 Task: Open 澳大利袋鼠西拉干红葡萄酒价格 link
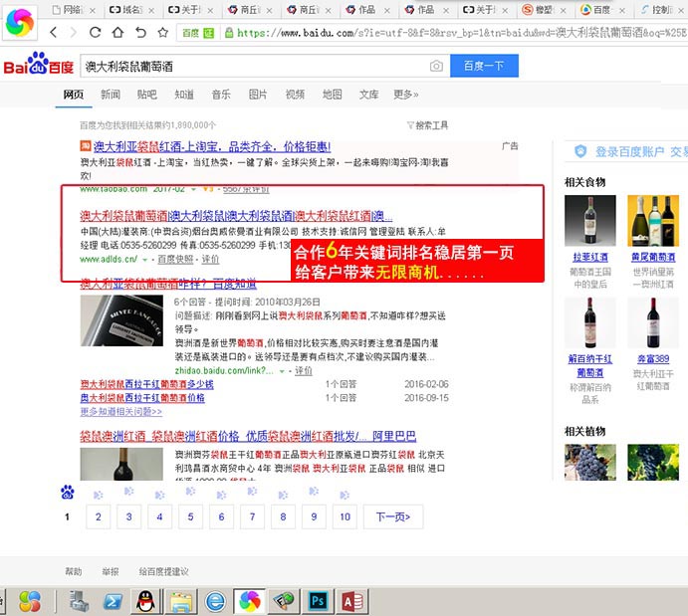point(142,398)
